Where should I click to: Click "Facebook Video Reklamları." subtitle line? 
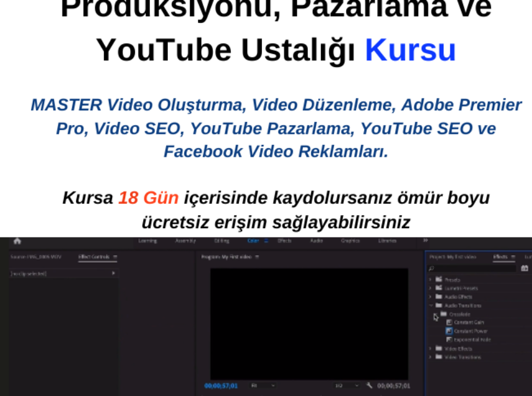click(x=276, y=151)
